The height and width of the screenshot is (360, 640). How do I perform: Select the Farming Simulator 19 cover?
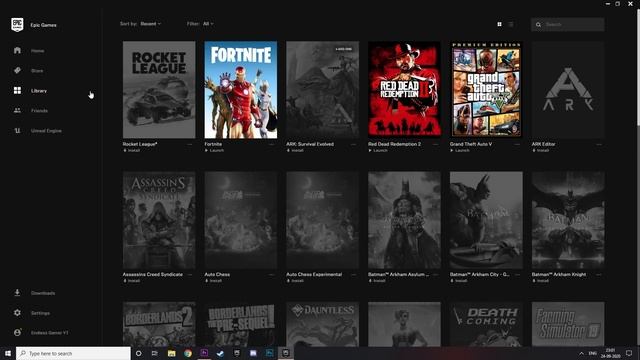pyautogui.click(x=568, y=324)
